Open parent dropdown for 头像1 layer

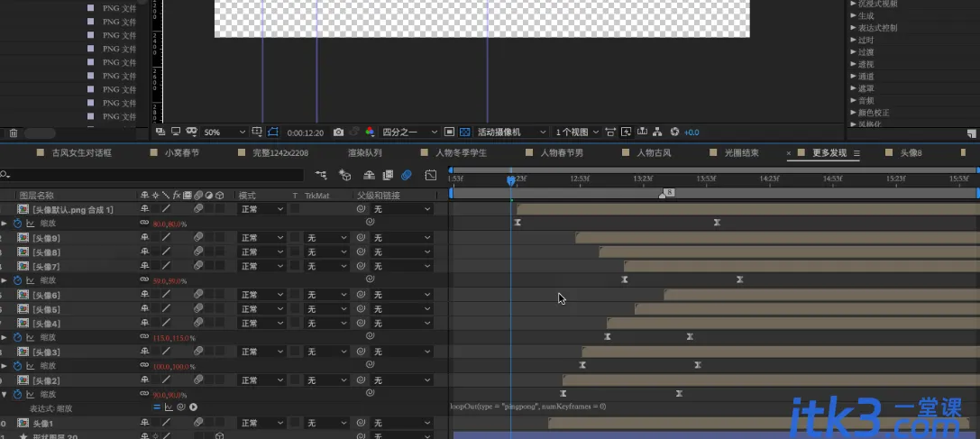[401, 424]
